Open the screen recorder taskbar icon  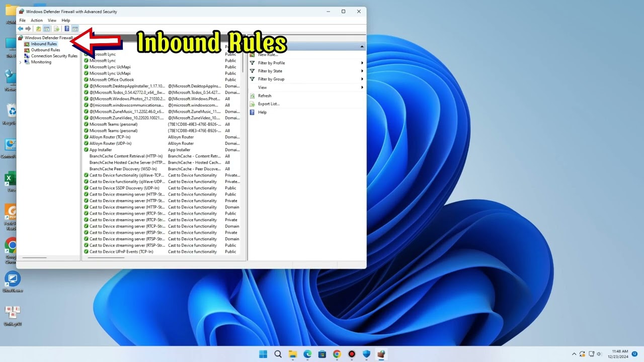(352, 354)
